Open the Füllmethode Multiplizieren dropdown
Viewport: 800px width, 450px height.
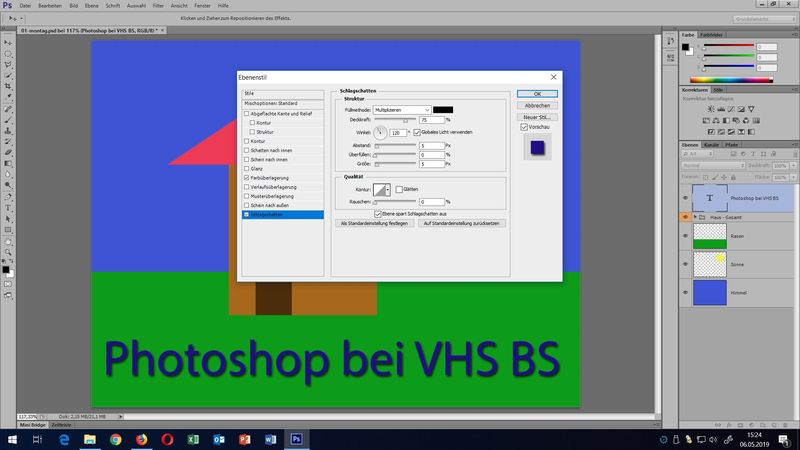click(402, 110)
